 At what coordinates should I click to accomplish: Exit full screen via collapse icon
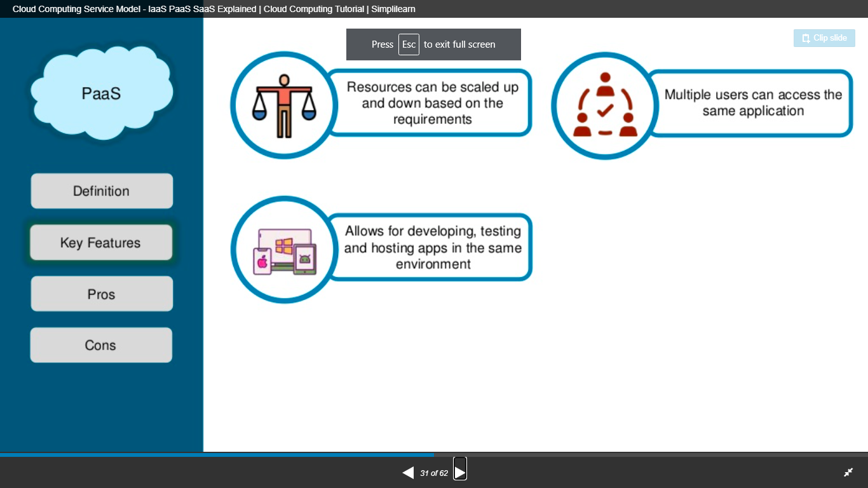coord(848,472)
